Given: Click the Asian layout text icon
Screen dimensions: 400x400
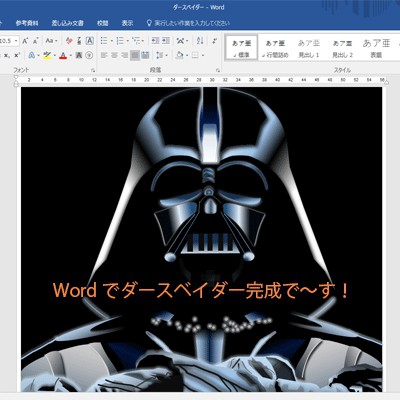Looking at the screenshot, I should [x=180, y=41].
